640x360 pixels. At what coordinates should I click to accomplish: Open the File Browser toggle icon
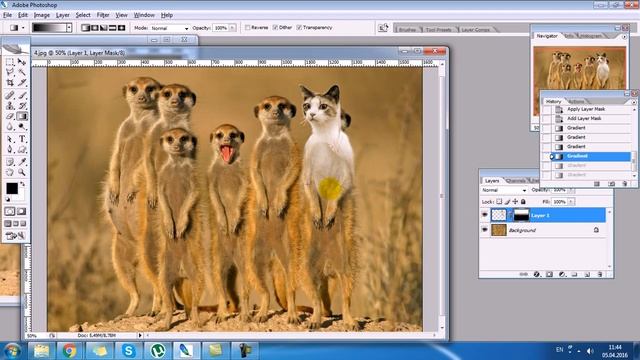click(383, 28)
